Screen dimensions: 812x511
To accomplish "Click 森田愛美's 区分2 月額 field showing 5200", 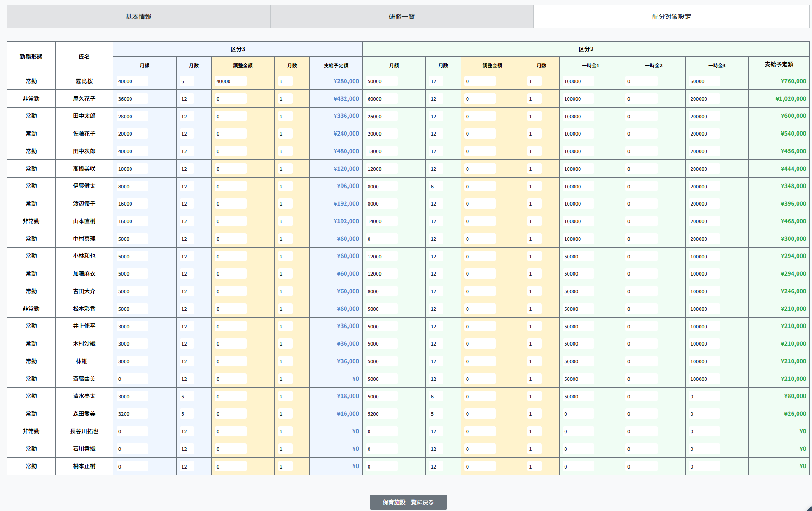I will [x=382, y=414].
